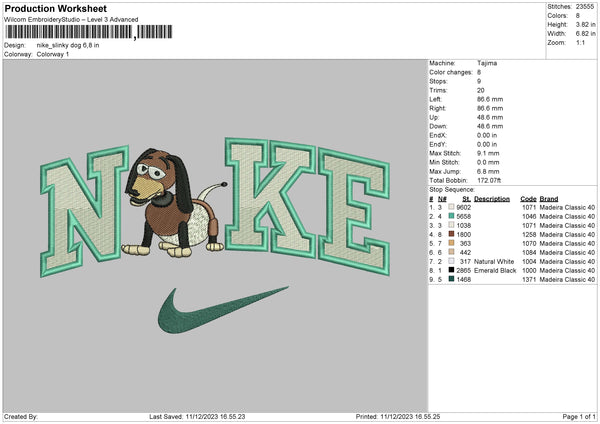600x424 pixels.
Task: Click the 'Emerald Black' description
Action: point(495,270)
